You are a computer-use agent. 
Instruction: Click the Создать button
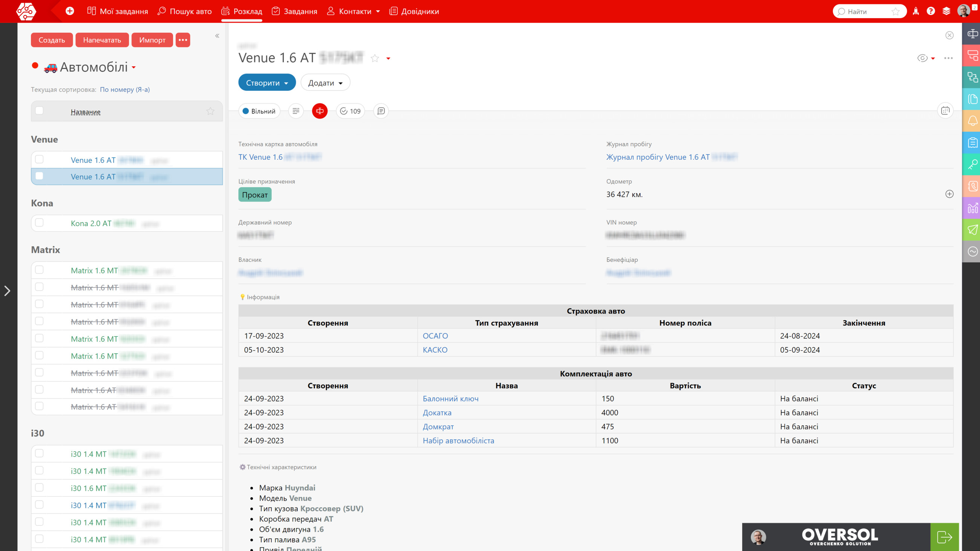click(52, 40)
